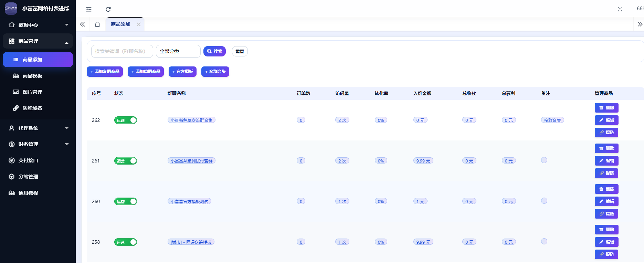This screenshot has height=263, width=644.
Task: Click the 小富富 logo icon
Action: point(11,8)
